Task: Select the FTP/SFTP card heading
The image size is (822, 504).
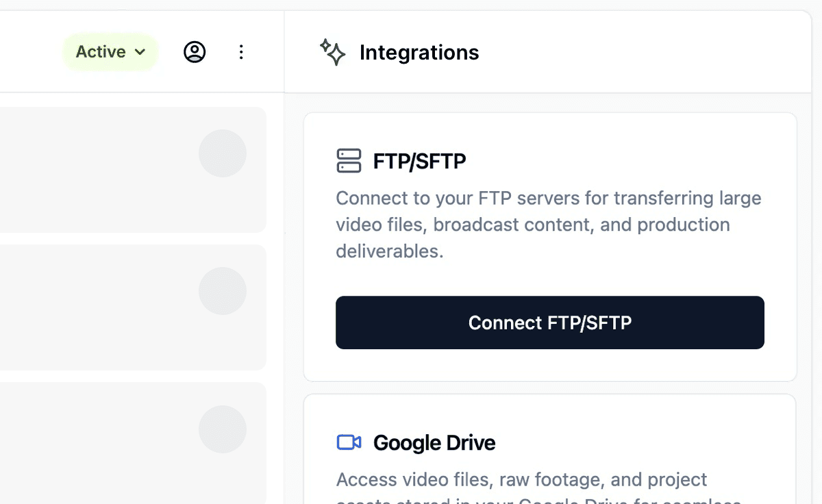Action: [419, 161]
